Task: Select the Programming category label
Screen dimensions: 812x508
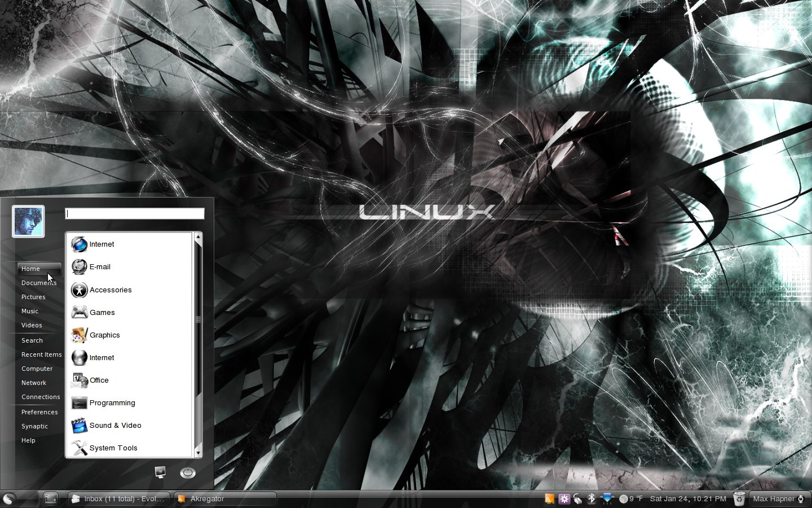Action: pyautogui.click(x=112, y=403)
